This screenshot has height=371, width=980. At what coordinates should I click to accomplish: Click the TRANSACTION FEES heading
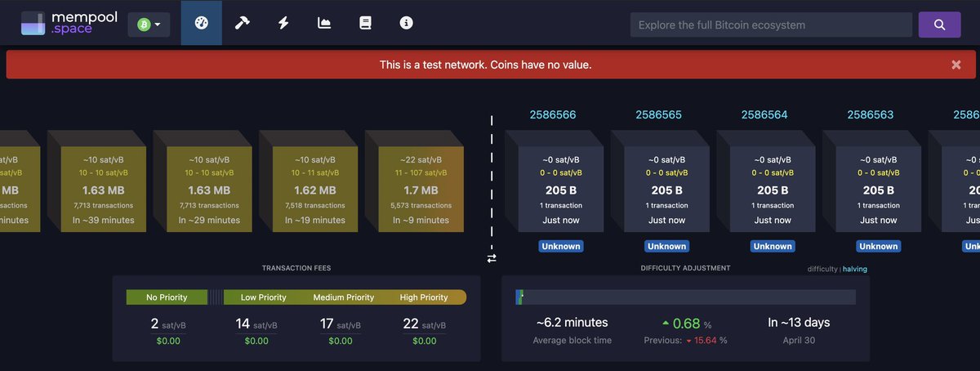click(x=296, y=268)
